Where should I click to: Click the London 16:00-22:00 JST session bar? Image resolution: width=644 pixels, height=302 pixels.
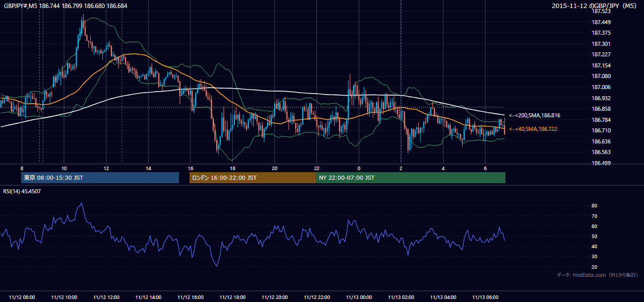252,178
